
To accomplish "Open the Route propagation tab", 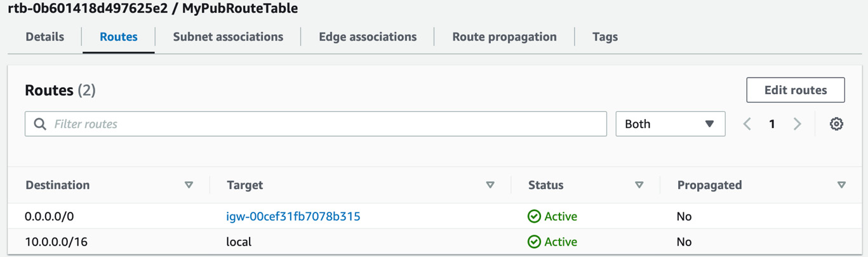I will pyautogui.click(x=504, y=37).
